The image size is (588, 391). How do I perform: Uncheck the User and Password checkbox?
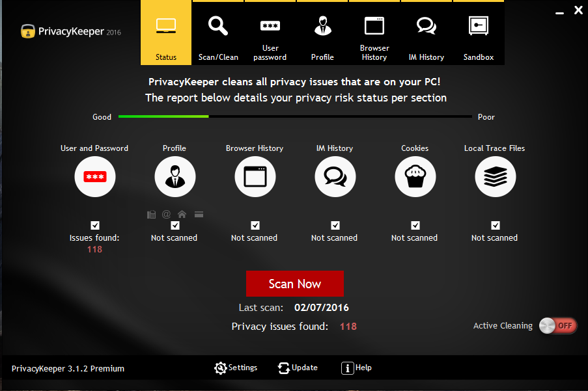(x=95, y=225)
